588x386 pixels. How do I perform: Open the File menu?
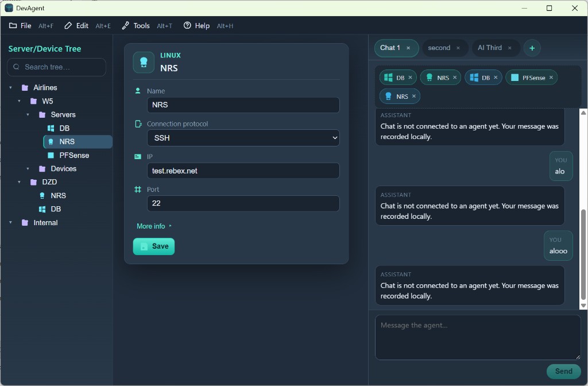pyautogui.click(x=20, y=25)
